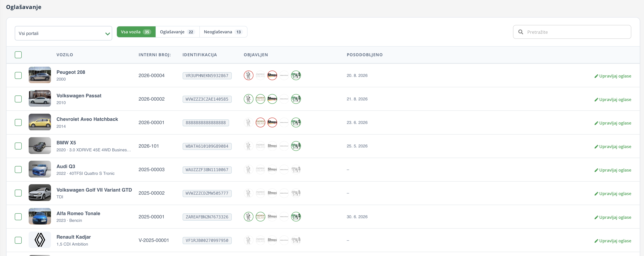Click the Index Oglasi icon in BMW X5 row
The image size is (644, 256).
click(260, 146)
